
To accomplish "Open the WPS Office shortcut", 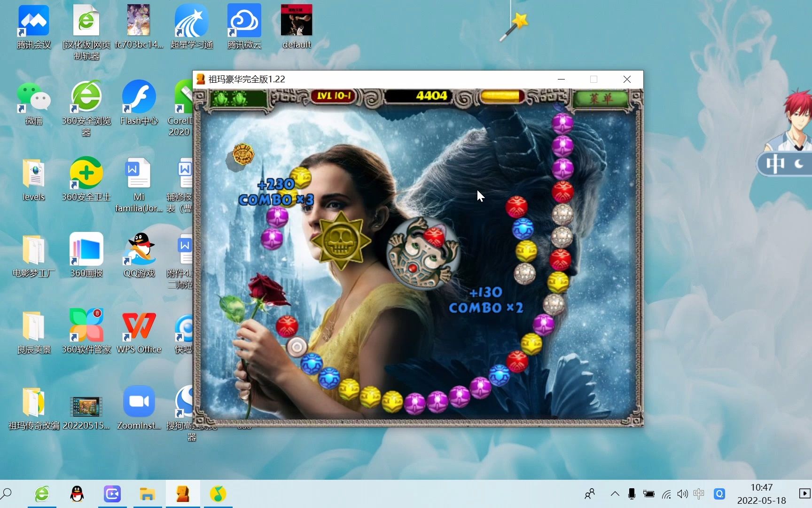I will 139,333.
